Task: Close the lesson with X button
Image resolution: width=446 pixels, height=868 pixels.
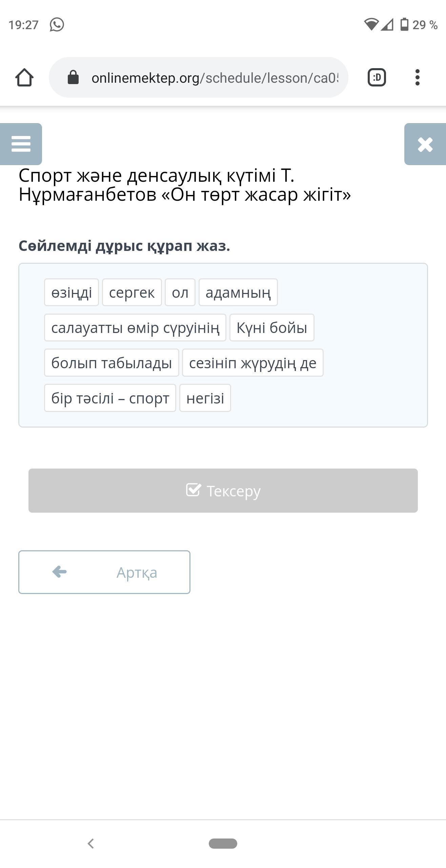Action: click(x=425, y=144)
